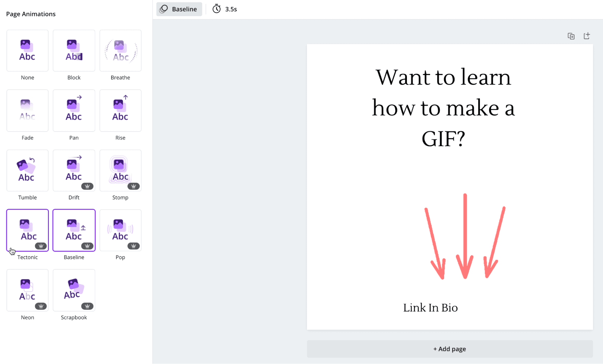Apply the Pop animation
603x364 pixels.
(x=120, y=230)
